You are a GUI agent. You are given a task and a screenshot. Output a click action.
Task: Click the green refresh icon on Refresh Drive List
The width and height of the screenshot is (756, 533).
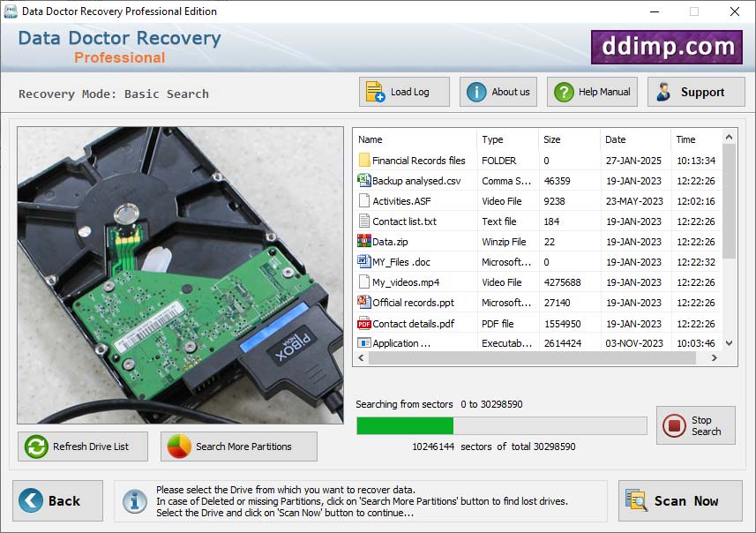tap(35, 447)
